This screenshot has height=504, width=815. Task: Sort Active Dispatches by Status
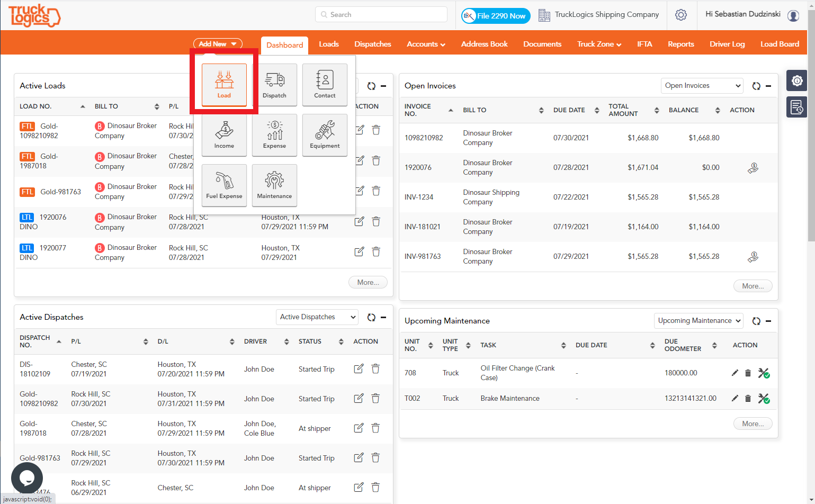click(341, 341)
